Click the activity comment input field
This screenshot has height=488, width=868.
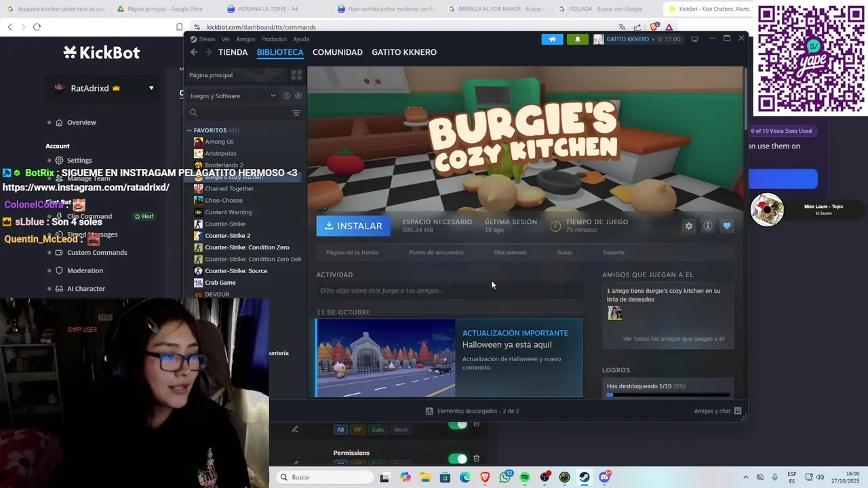(449, 291)
